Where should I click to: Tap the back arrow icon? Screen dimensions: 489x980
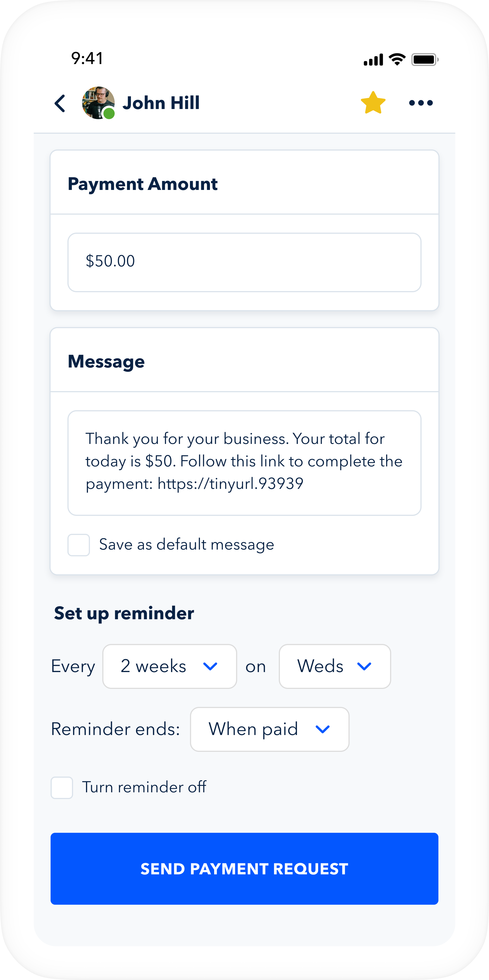[x=60, y=103]
